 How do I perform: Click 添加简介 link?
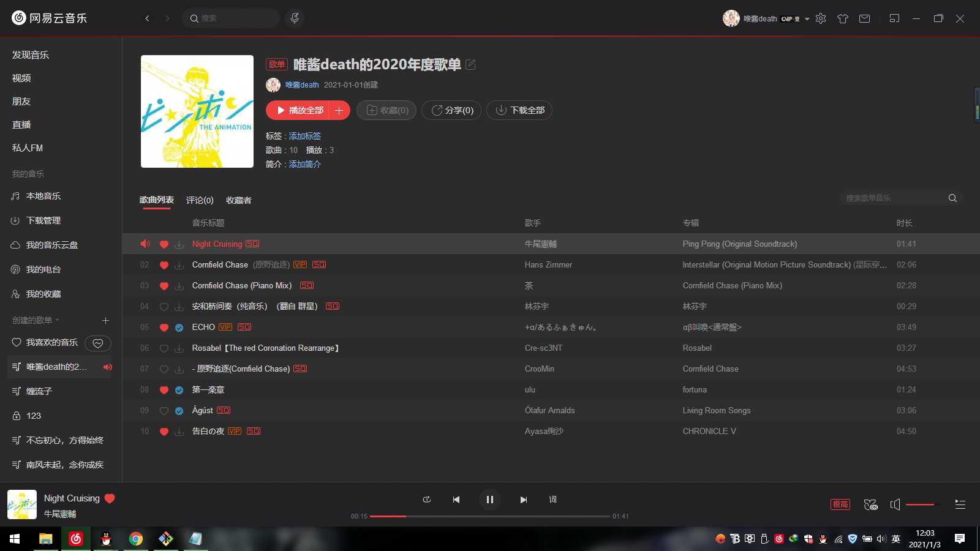tap(305, 164)
